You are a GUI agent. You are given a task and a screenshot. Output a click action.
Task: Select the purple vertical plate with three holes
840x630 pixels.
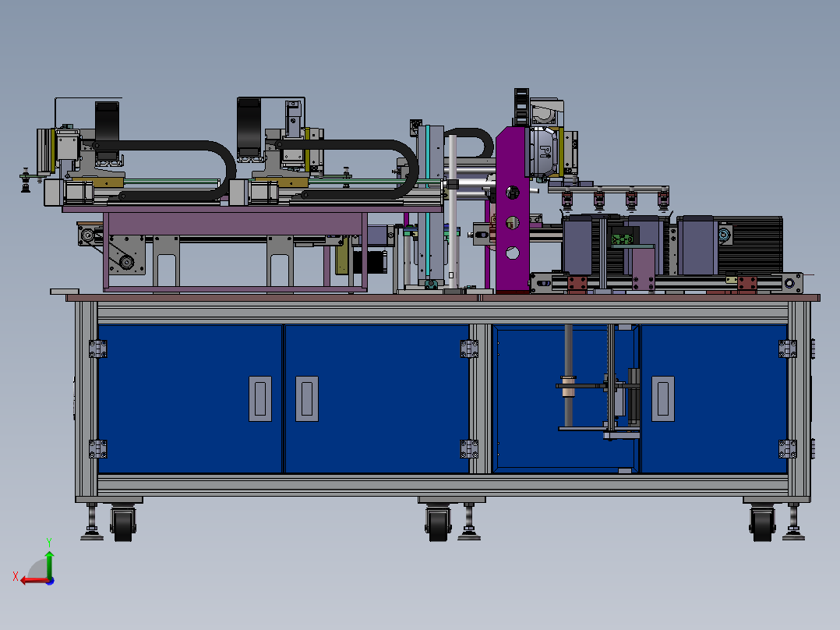(x=512, y=211)
